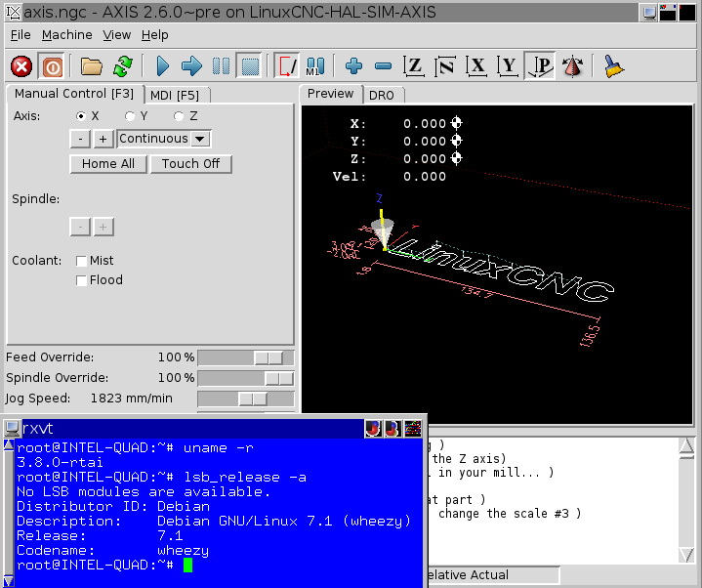
Task: Click the rxvt scrollbar up arrow
Action: (x=8, y=444)
